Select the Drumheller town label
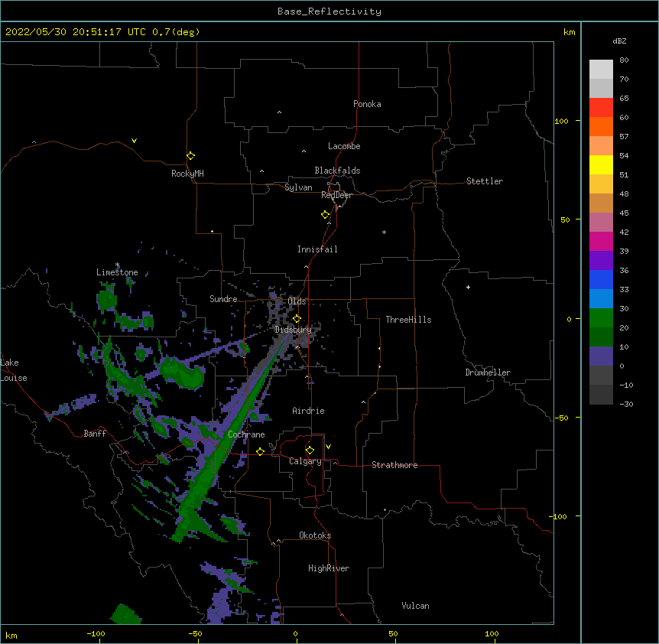 click(x=488, y=372)
